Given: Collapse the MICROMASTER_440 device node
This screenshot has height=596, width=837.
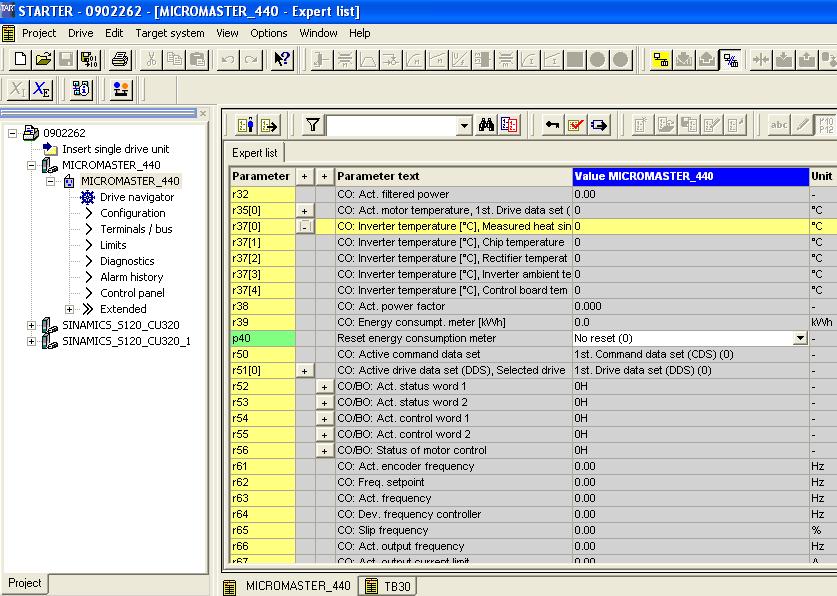Looking at the screenshot, I should click(31, 165).
